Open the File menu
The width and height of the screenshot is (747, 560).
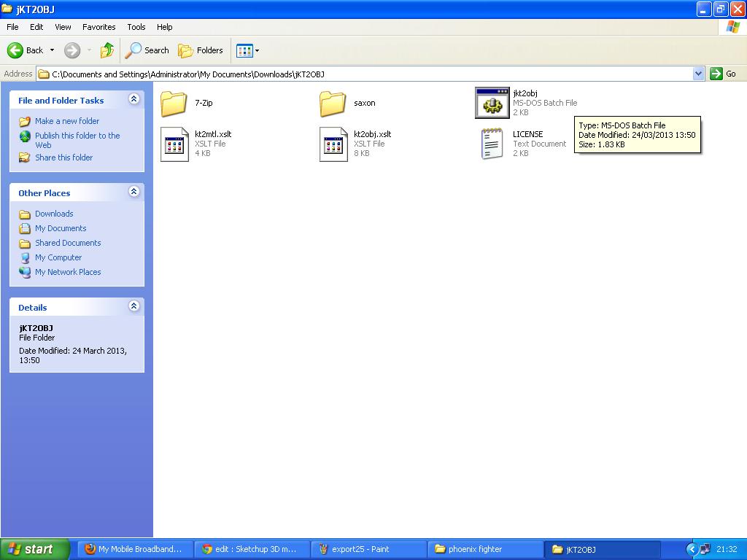click(x=12, y=27)
